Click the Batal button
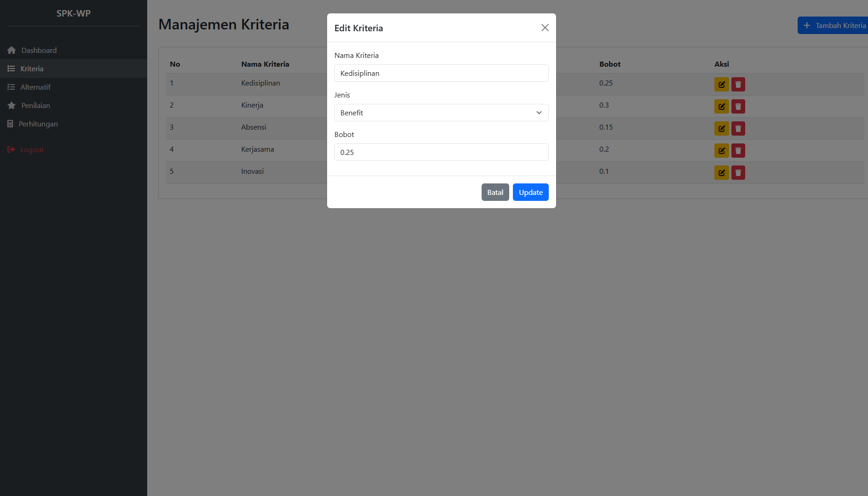 tap(495, 192)
